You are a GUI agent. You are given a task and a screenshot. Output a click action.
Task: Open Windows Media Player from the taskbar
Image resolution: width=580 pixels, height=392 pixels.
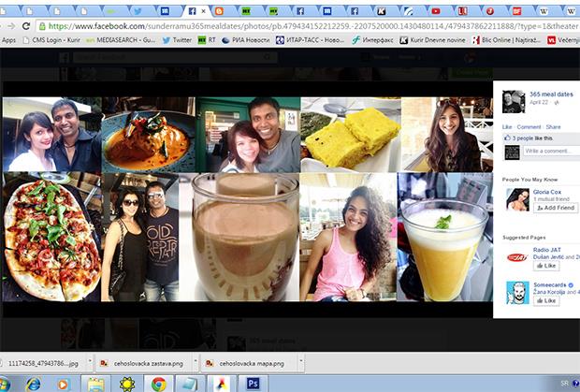pyautogui.click(x=64, y=383)
